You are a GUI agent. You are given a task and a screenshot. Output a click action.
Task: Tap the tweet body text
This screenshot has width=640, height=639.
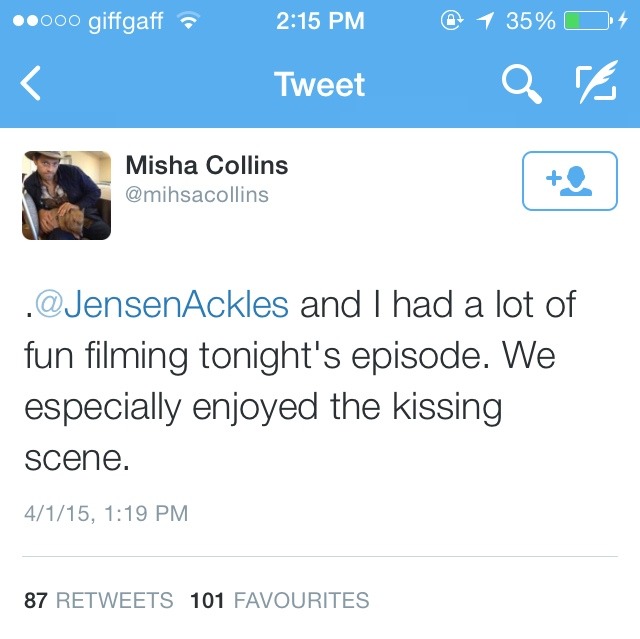point(300,381)
